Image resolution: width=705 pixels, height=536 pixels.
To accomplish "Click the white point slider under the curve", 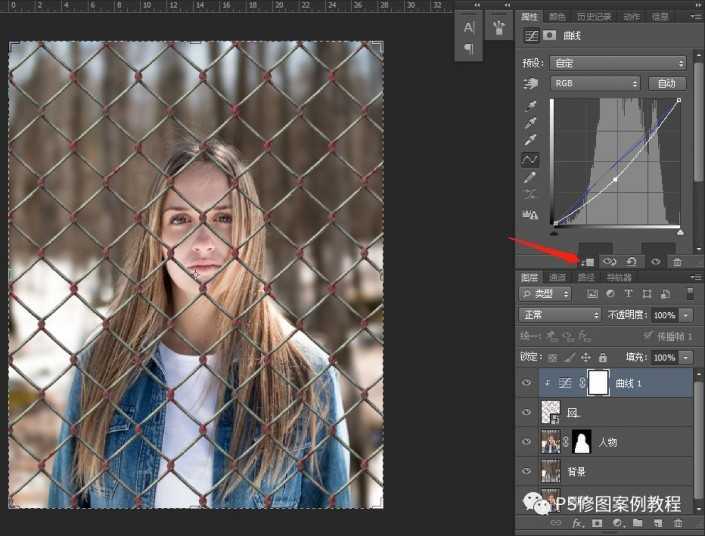I will 680,233.
